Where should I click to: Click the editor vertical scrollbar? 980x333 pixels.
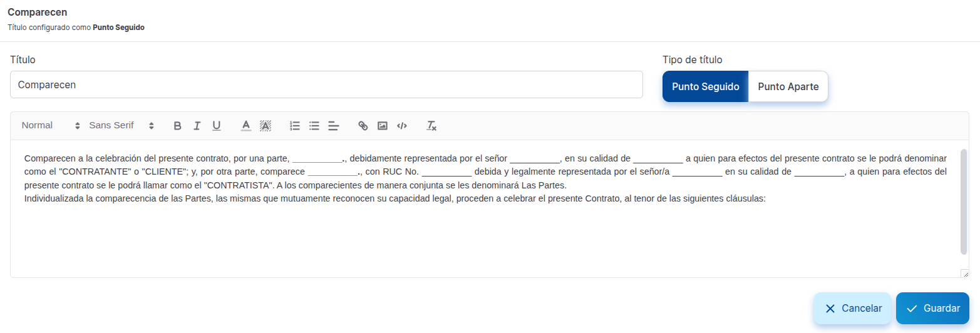964,202
